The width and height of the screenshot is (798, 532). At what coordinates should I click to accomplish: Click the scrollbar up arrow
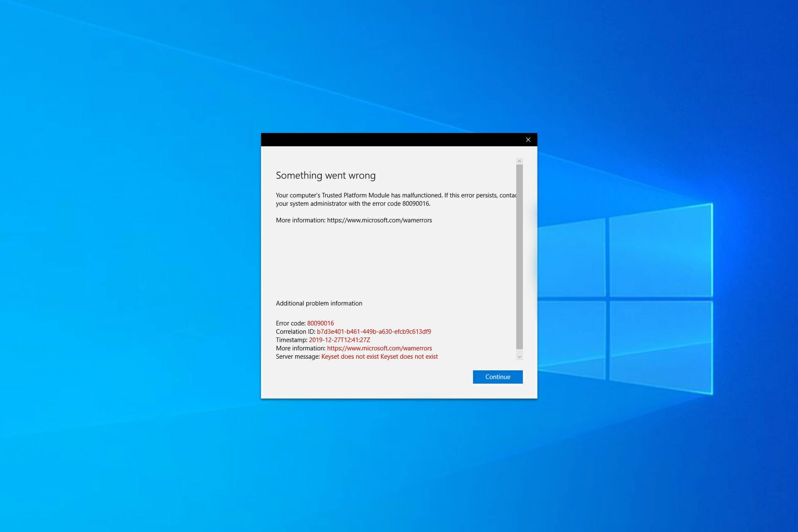519,161
